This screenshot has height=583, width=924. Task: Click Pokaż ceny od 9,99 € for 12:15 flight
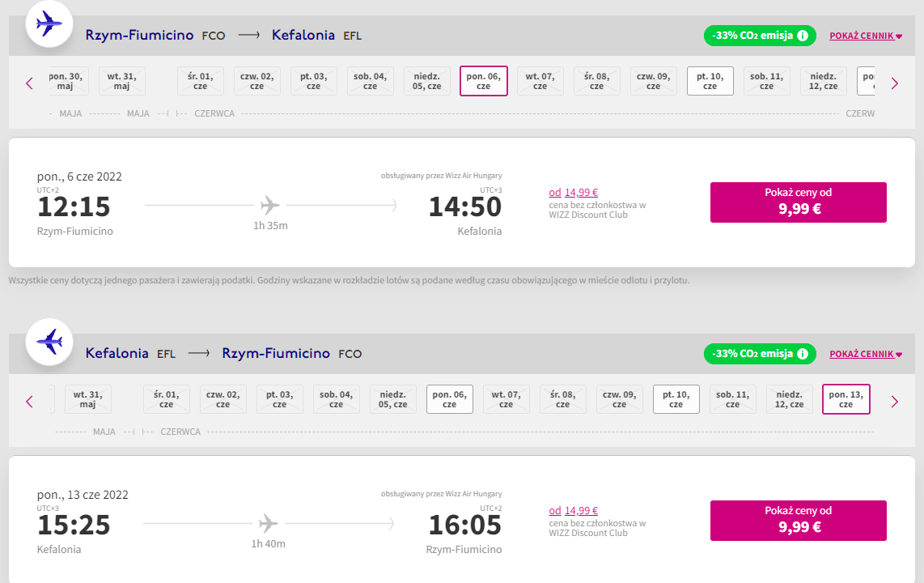click(798, 202)
